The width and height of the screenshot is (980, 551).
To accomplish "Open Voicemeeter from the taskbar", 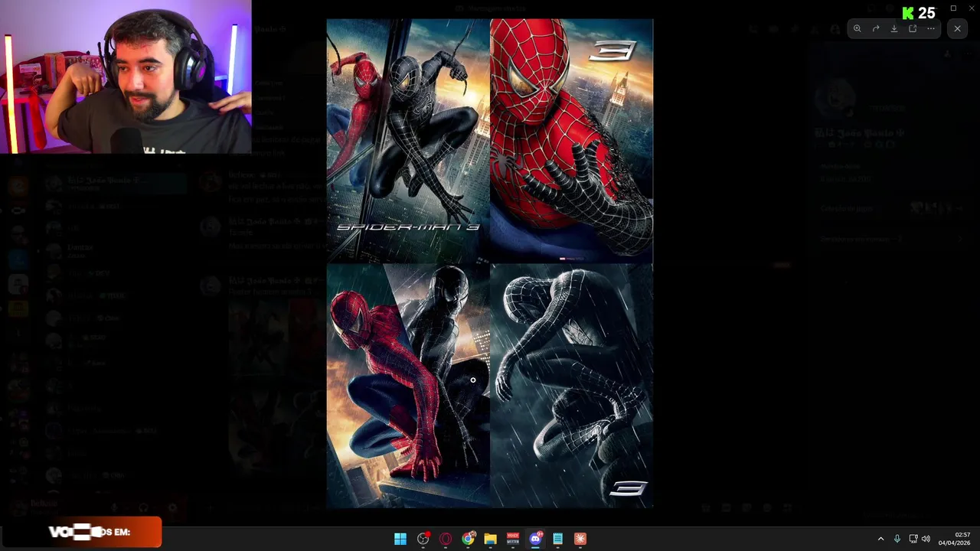I will [x=513, y=539].
